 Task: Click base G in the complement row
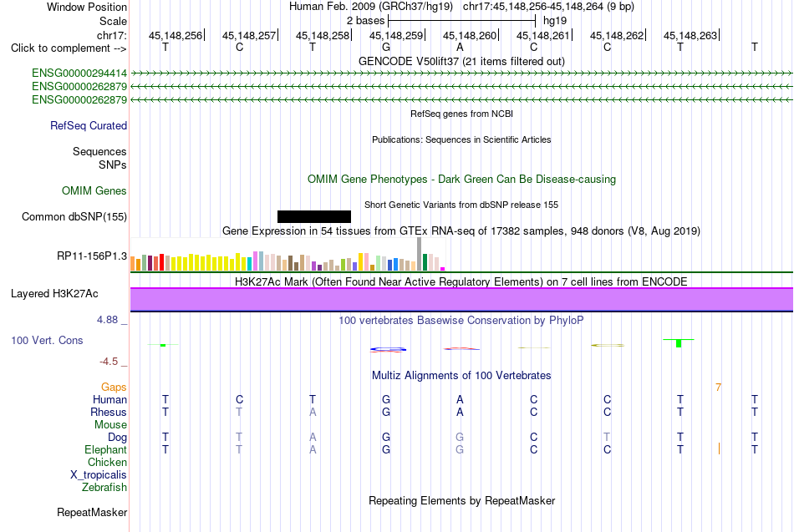[x=386, y=47]
